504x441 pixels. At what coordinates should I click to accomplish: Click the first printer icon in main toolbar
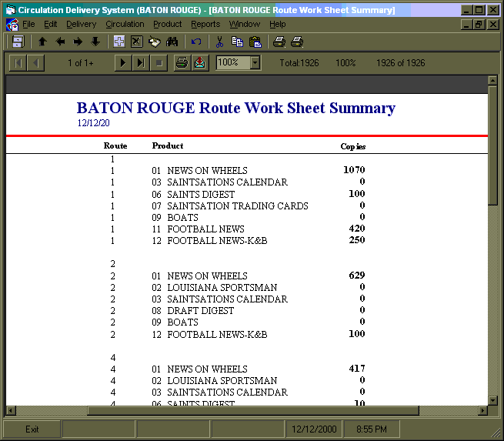[x=279, y=42]
